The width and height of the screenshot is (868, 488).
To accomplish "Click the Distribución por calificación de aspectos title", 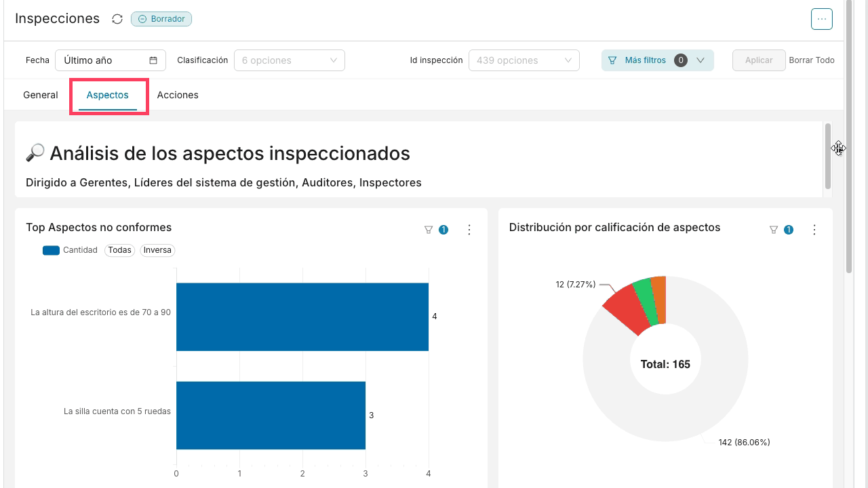I will pos(615,228).
